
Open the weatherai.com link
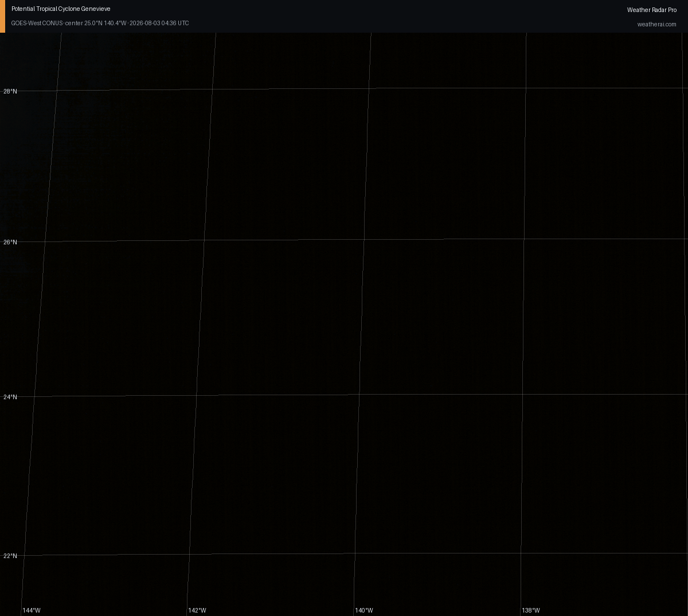[x=657, y=24]
